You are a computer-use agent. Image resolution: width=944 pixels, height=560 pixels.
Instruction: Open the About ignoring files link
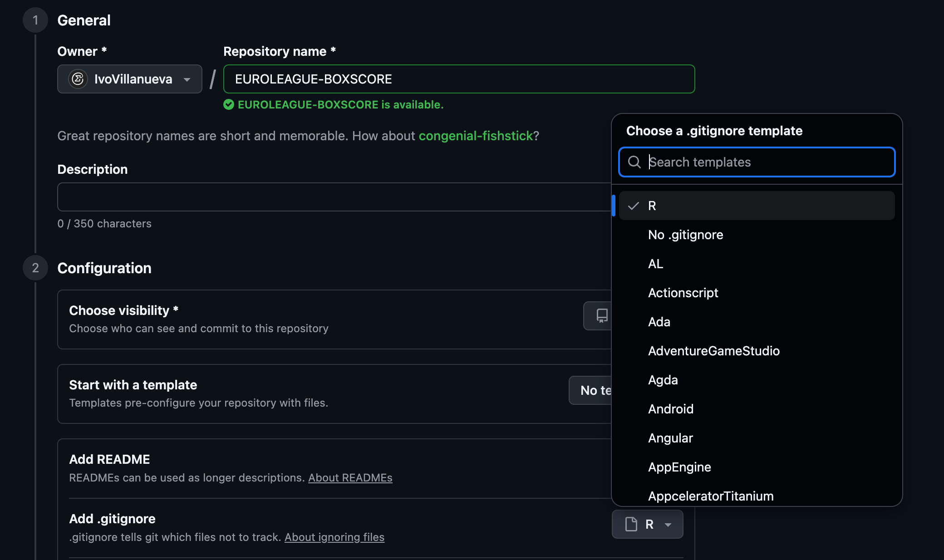pos(334,537)
